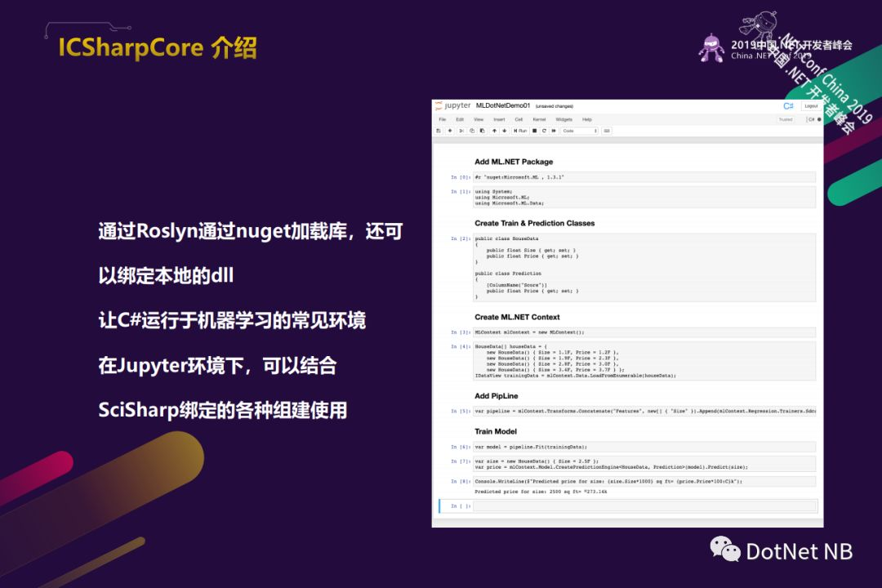Click the In [8] prompt label
882x588 pixels.
(x=461, y=482)
